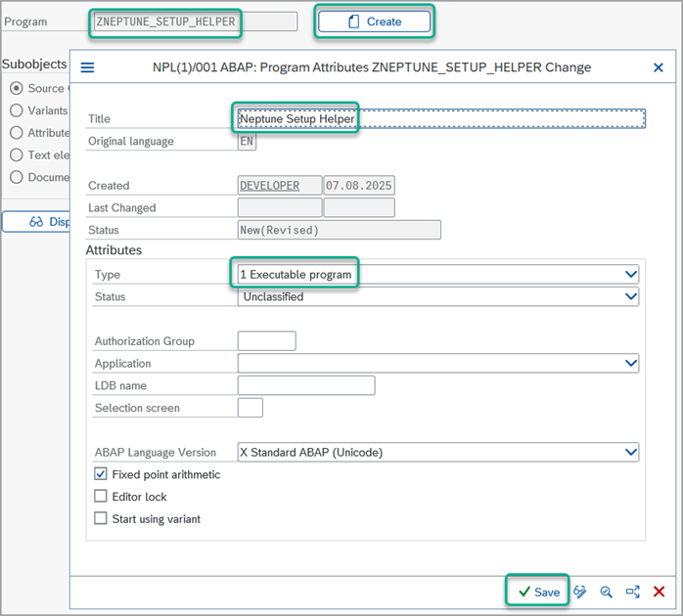683x616 pixels.
Task: Click the Title input field
Action: [x=441, y=119]
